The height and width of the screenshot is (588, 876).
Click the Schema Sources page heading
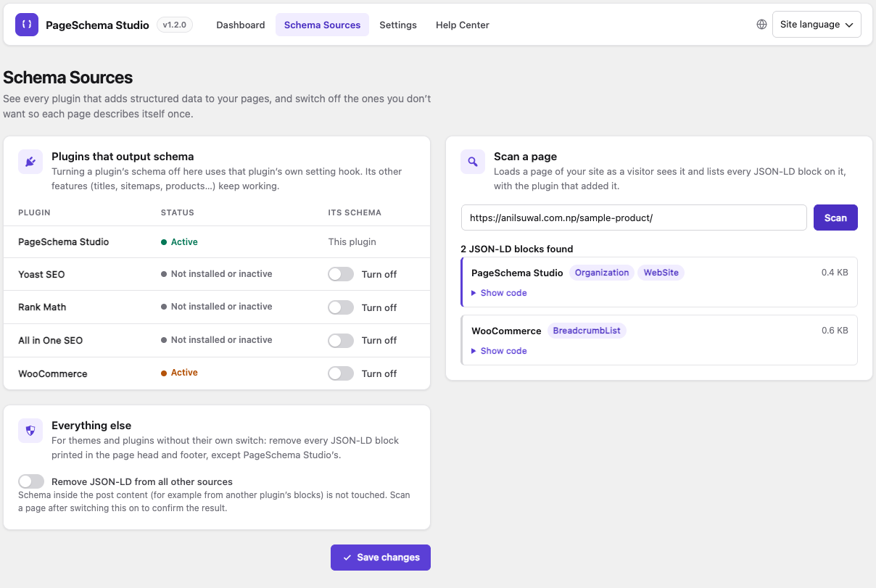coord(68,78)
